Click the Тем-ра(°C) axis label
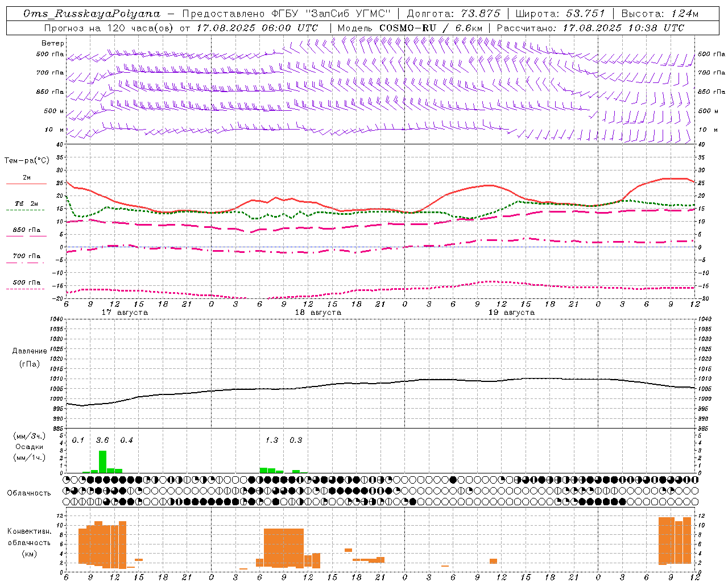Screen dimensions: 728x582 27,161
